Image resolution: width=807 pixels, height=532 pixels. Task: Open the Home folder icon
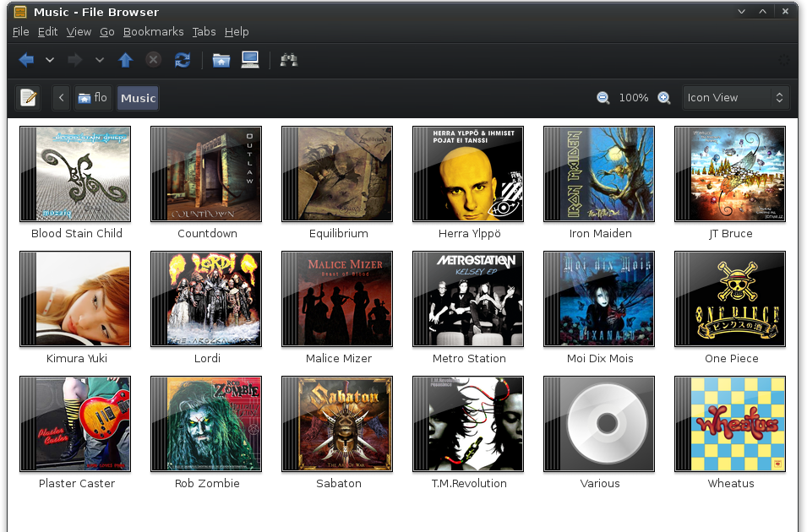(x=221, y=60)
